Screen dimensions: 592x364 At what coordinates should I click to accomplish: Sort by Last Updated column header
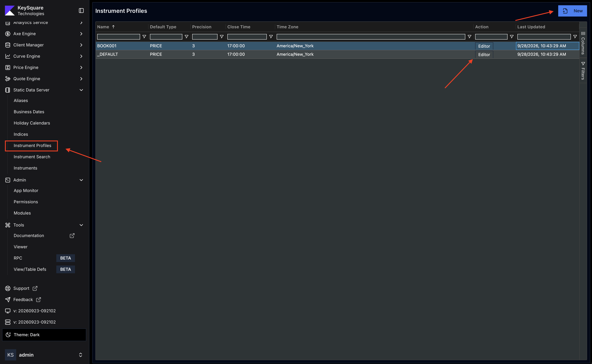(531, 27)
